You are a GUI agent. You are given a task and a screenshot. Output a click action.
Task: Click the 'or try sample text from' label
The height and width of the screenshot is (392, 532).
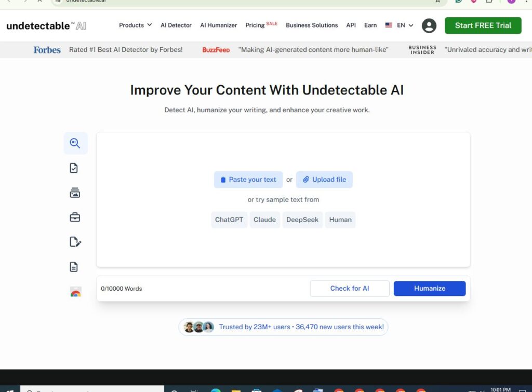pos(283,200)
